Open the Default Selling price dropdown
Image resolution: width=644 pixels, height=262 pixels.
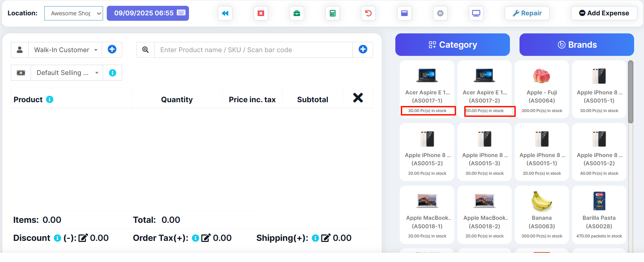click(67, 73)
